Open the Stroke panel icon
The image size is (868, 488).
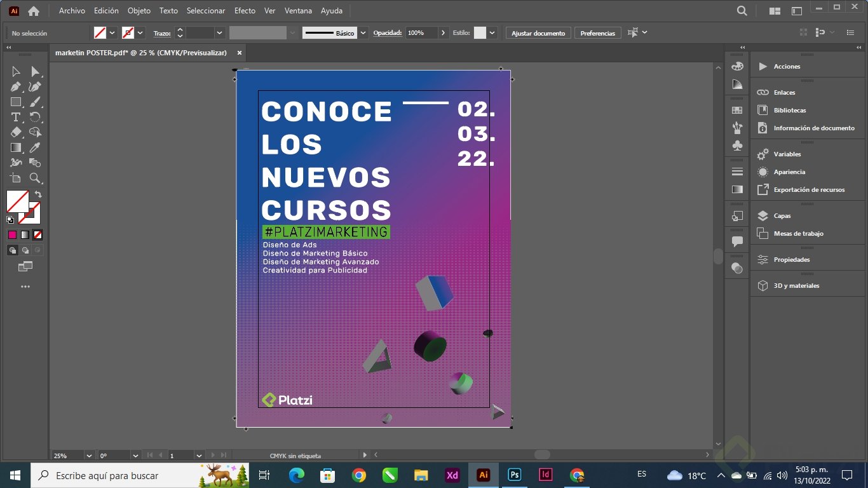(x=737, y=172)
